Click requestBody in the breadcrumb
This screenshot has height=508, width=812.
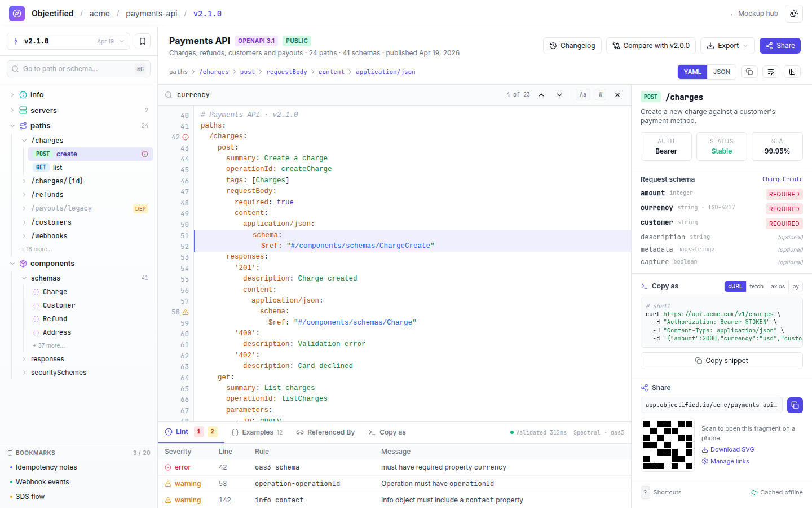tap(286, 72)
